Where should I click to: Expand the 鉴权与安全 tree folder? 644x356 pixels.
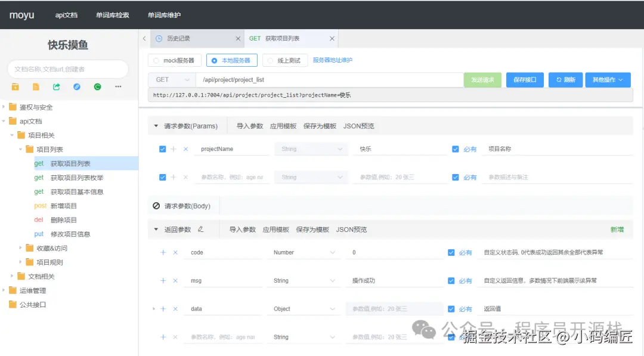(4, 107)
